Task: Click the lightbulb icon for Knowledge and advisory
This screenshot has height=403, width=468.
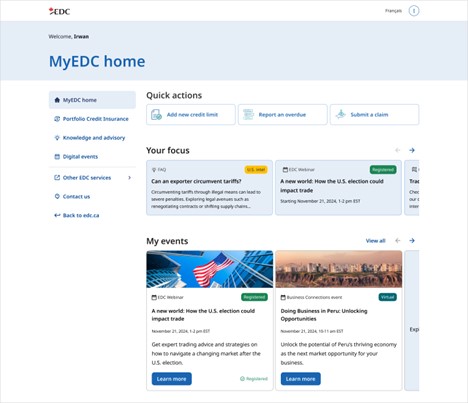Action: click(x=57, y=138)
